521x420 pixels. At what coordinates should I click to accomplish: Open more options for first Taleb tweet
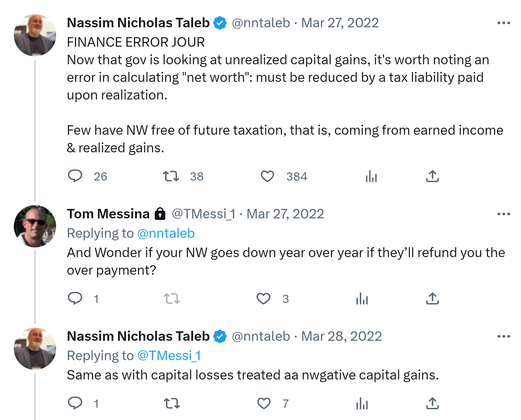tap(504, 23)
